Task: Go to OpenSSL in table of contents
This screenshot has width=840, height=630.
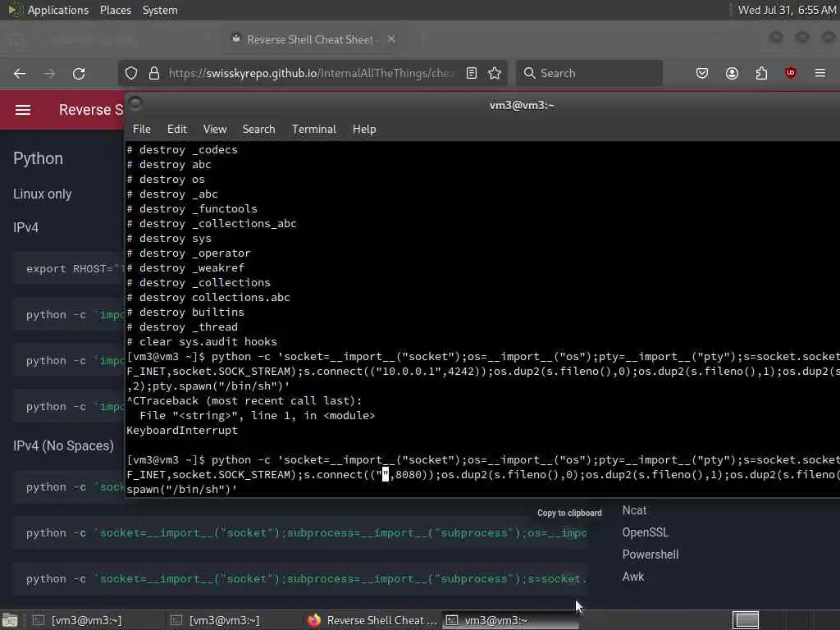Action: pos(645,532)
